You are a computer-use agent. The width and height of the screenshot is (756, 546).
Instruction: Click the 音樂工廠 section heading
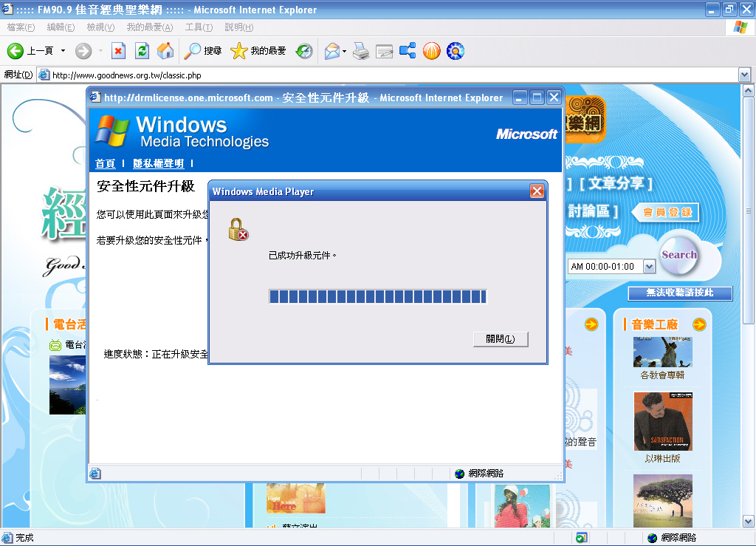point(654,324)
